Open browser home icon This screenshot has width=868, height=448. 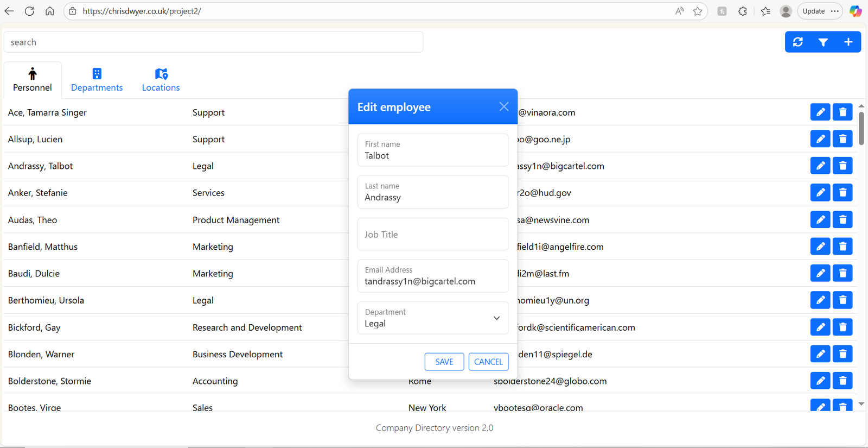point(50,11)
